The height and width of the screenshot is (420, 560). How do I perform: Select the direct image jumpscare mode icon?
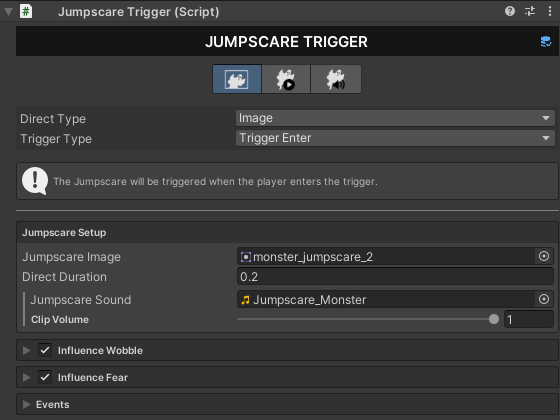(237, 79)
